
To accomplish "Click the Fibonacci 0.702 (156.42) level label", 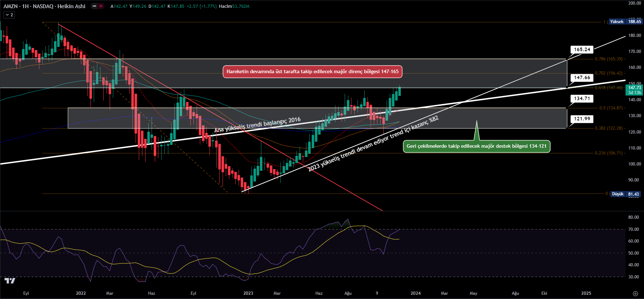I will point(608,73).
